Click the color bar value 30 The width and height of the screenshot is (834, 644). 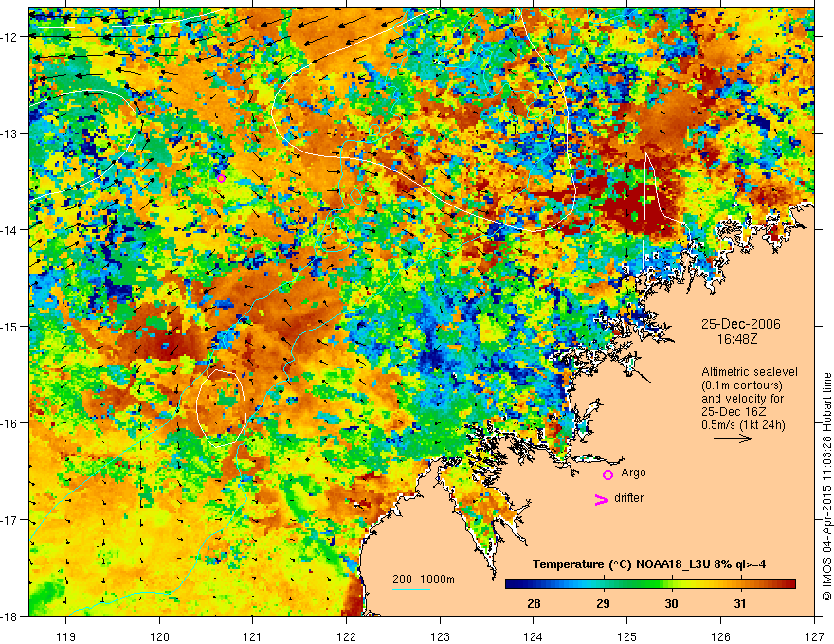pos(671,603)
